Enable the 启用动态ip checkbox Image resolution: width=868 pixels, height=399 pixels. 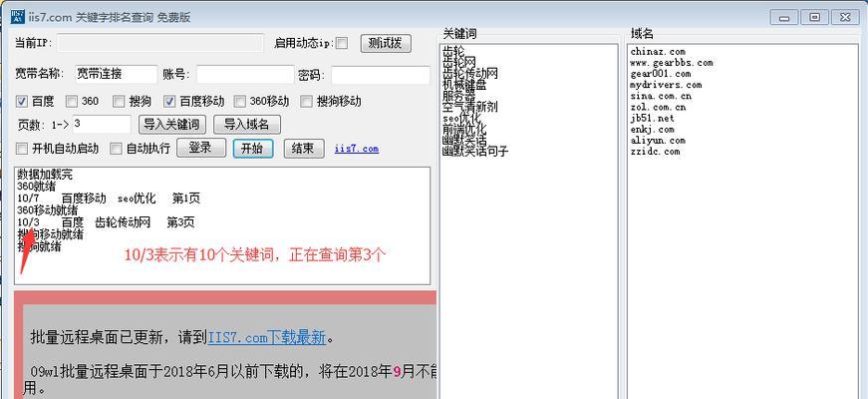point(342,44)
